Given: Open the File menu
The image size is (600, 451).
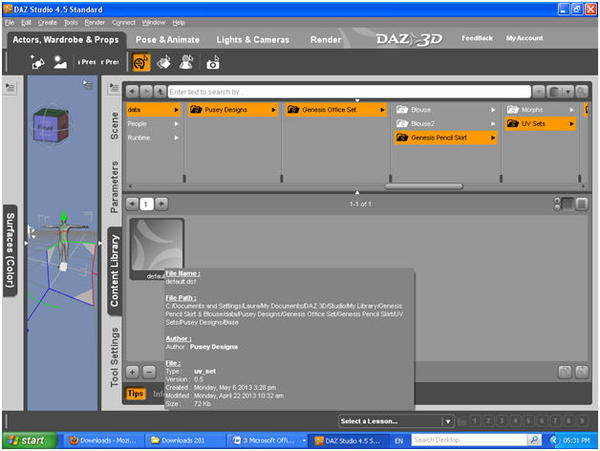Looking at the screenshot, I should (x=10, y=23).
